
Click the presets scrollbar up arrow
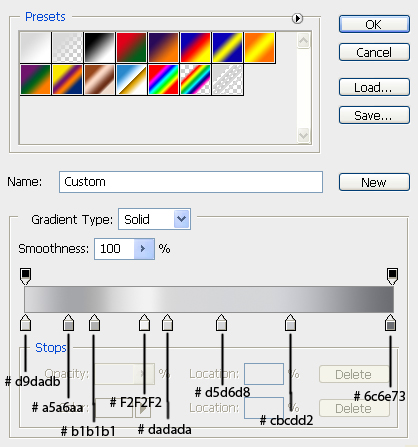303,41
